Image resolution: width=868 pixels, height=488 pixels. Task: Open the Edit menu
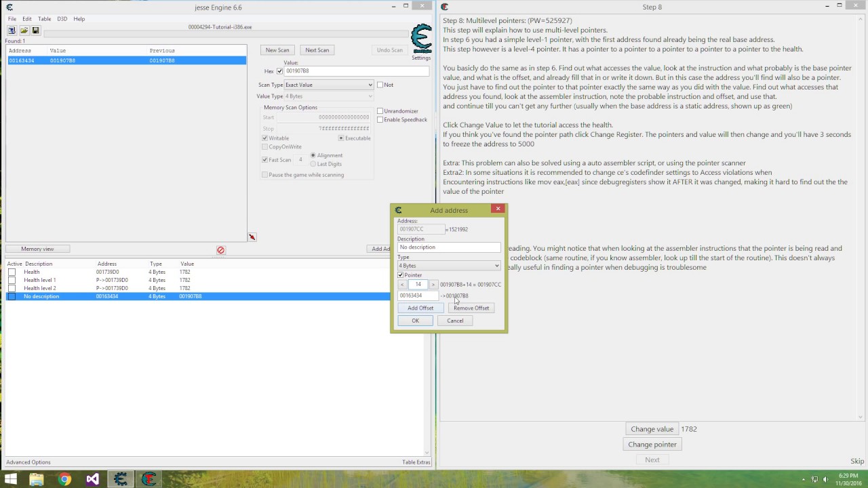point(27,19)
